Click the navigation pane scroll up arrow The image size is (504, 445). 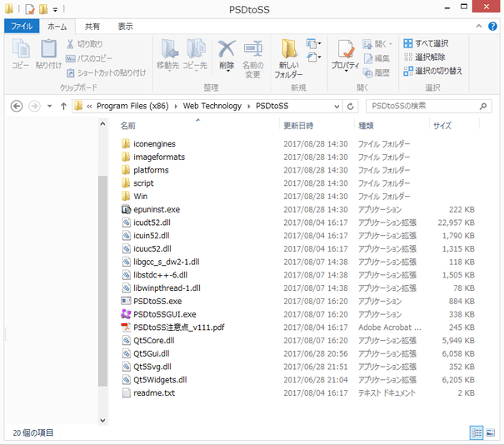(102, 124)
